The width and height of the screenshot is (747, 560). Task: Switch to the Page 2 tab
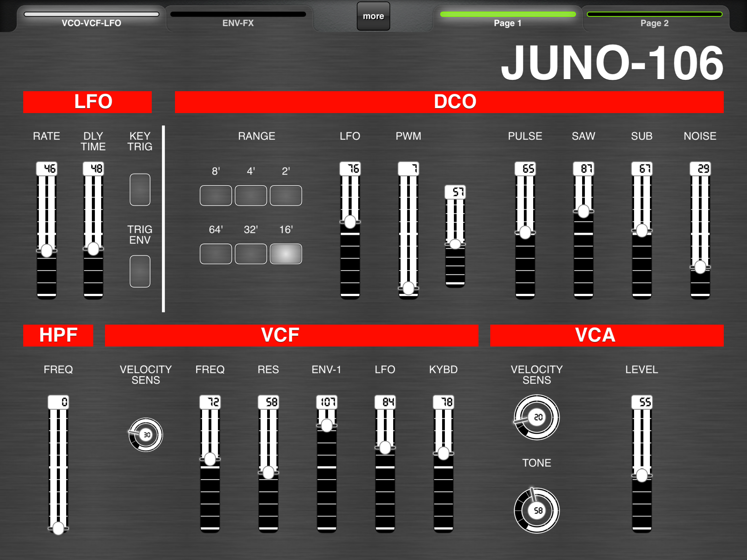[655, 19]
